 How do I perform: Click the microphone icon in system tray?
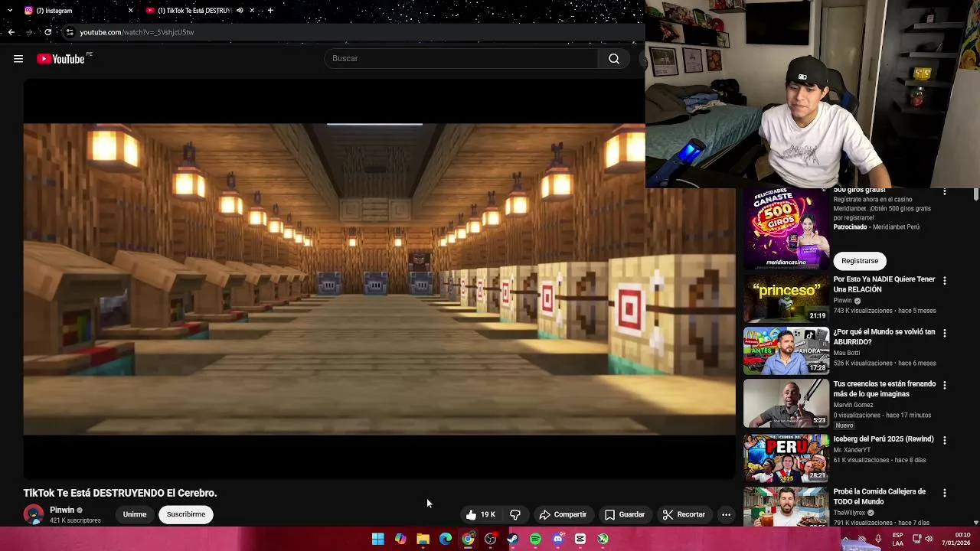pyautogui.click(x=878, y=540)
